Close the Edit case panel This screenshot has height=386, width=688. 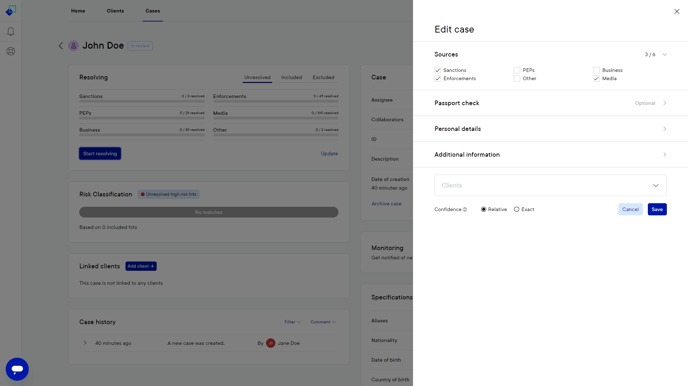[x=676, y=11]
